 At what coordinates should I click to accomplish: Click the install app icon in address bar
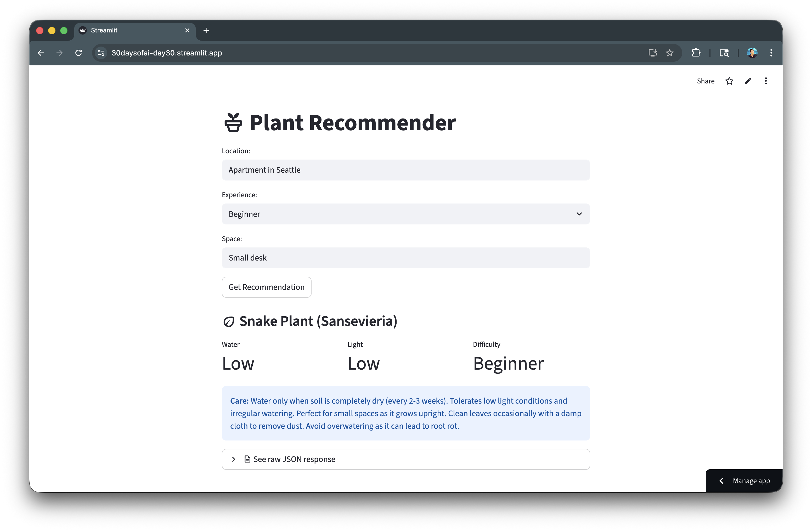[653, 53]
